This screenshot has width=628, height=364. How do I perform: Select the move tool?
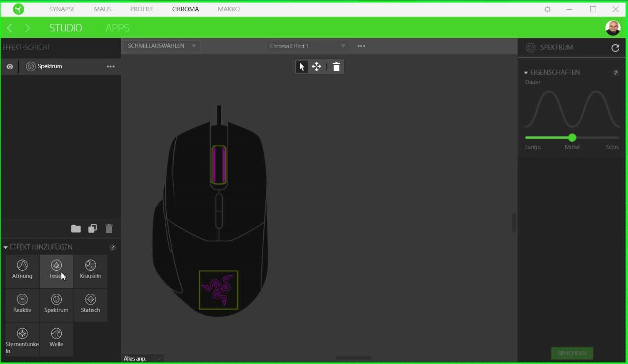[x=316, y=67]
